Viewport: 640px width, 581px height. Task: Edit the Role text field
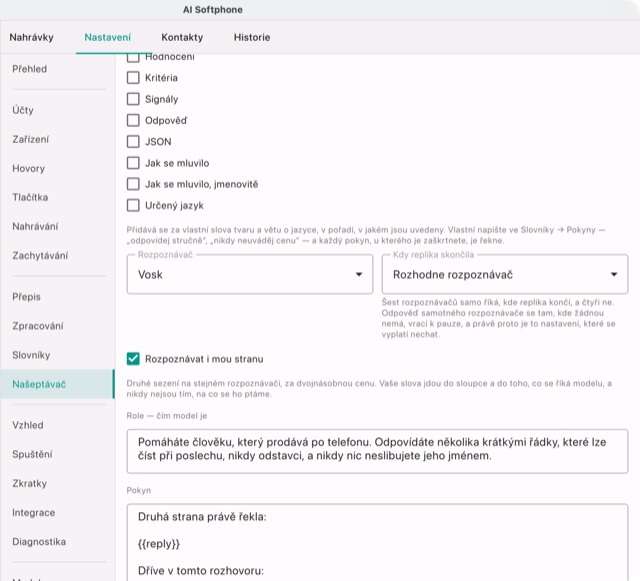click(x=377, y=451)
